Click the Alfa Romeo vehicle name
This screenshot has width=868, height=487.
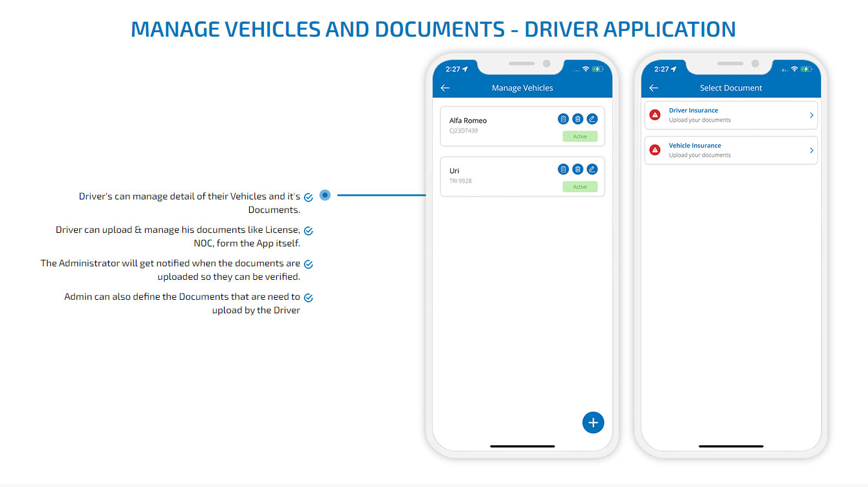pyautogui.click(x=468, y=120)
